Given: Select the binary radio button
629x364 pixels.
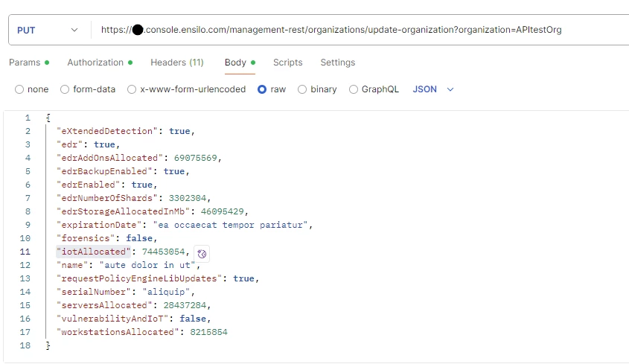Looking at the screenshot, I should pyautogui.click(x=302, y=89).
